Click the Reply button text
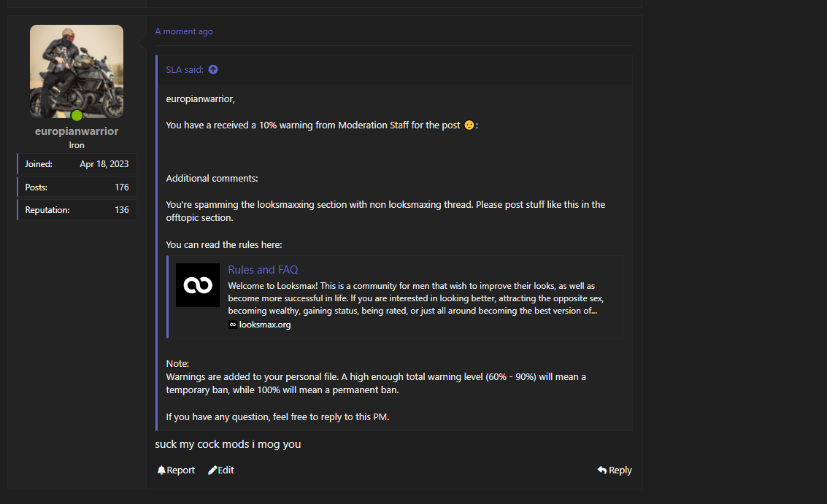The width and height of the screenshot is (827, 504). point(620,470)
